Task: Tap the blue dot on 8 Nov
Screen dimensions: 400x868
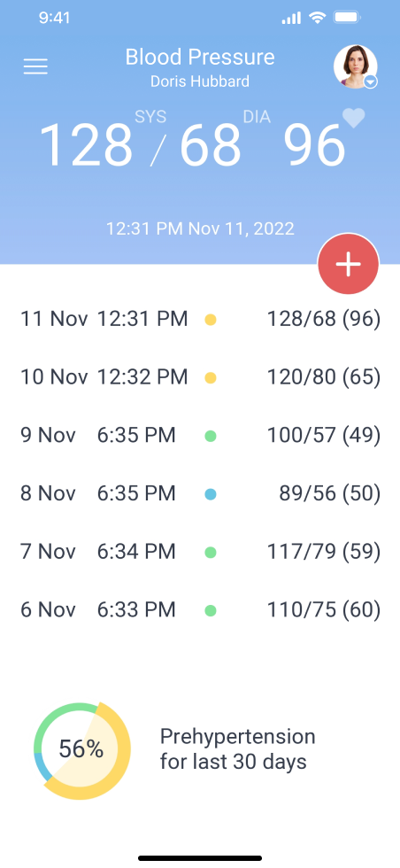Action: pyautogui.click(x=211, y=494)
